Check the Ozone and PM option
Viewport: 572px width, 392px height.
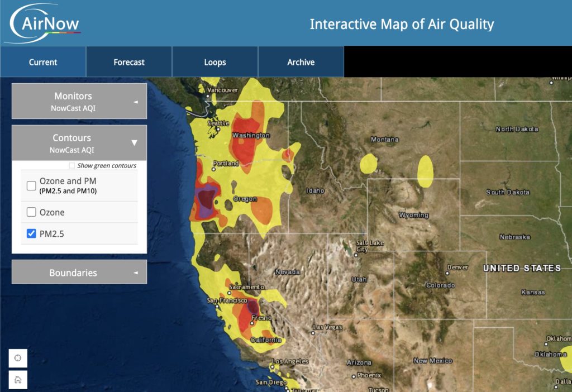[x=31, y=185]
